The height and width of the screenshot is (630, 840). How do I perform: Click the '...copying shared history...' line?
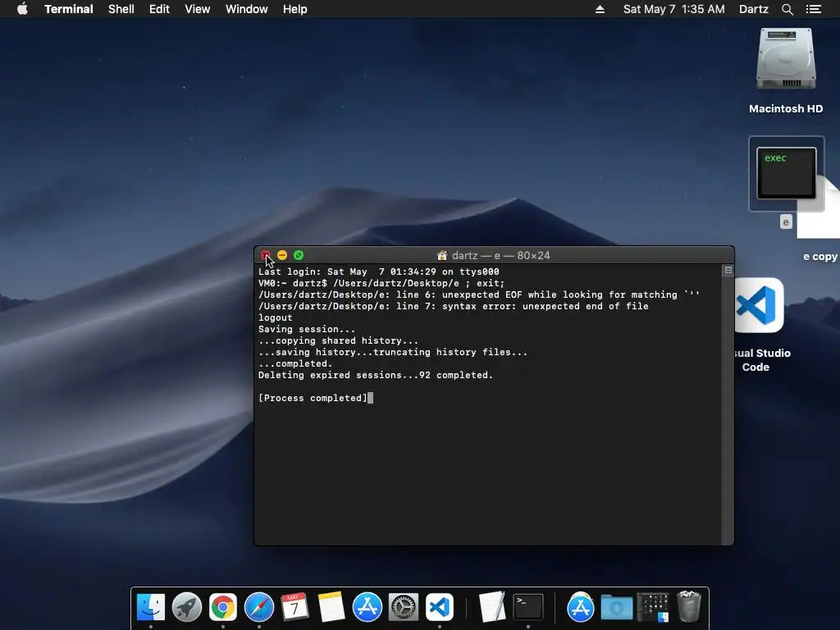pyautogui.click(x=338, y=340)
